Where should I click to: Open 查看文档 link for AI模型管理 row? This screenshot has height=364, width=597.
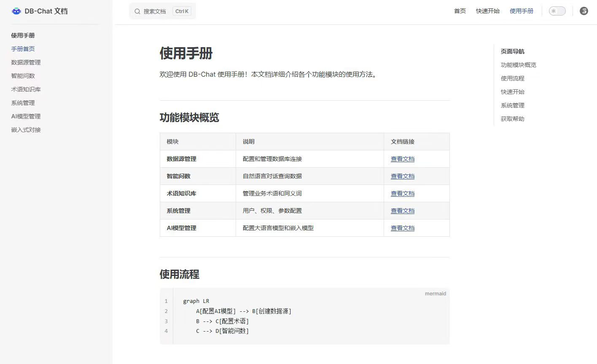click(x=402, y=228)
